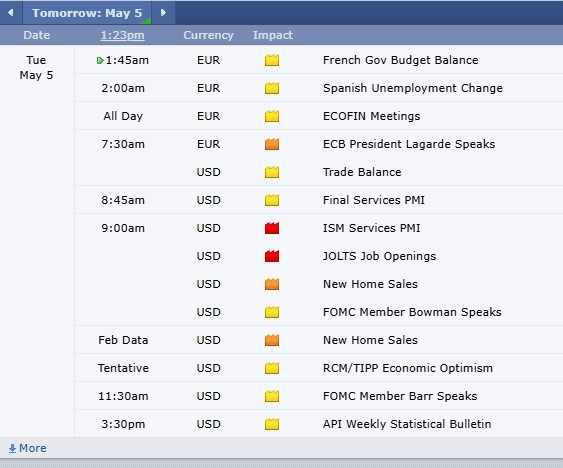Click yellow impact icon for Trade Balance
563x468 pixels.
click(272, 172)
